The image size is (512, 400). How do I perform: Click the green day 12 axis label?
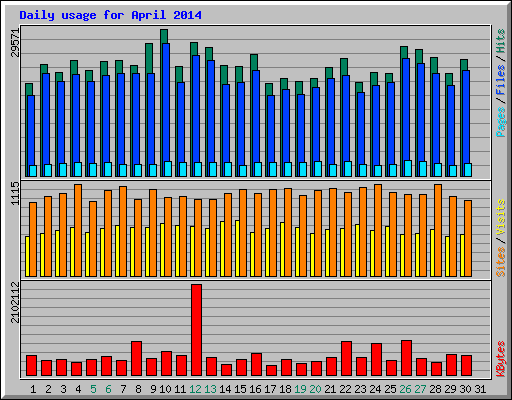click(x=195, y=389)
